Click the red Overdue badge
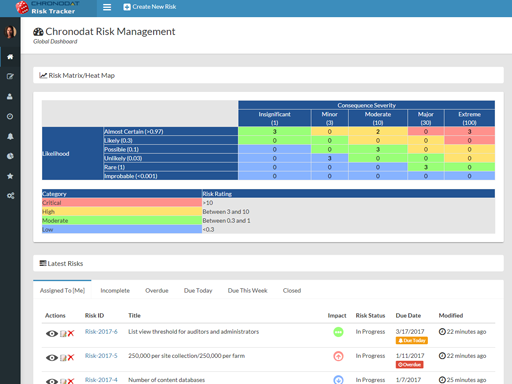Viewport: 512px width, 384px height. pos(409,365)
